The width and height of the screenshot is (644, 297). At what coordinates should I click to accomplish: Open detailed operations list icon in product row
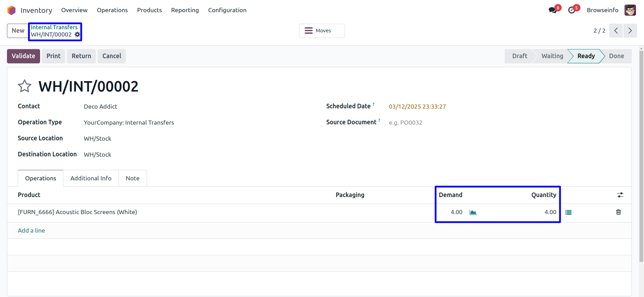[568, 212]
